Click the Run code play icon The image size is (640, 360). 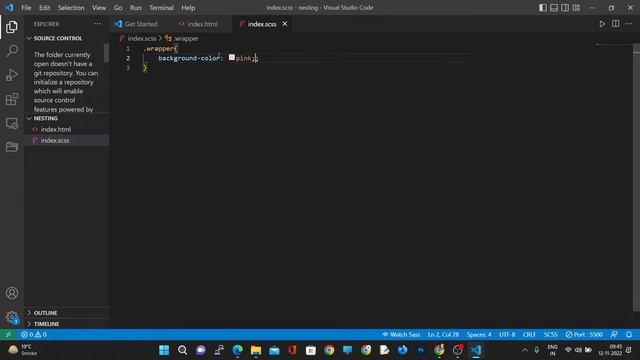[x=602, y=24]
